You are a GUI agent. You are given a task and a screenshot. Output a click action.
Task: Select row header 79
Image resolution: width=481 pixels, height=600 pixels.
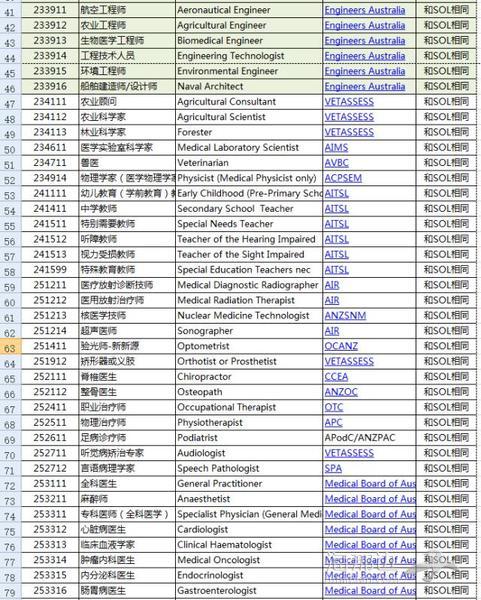click(x=10, y=592)
